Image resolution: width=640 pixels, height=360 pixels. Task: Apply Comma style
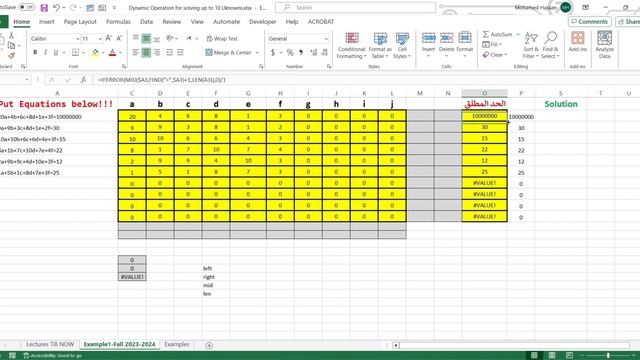tap(301, 53)
